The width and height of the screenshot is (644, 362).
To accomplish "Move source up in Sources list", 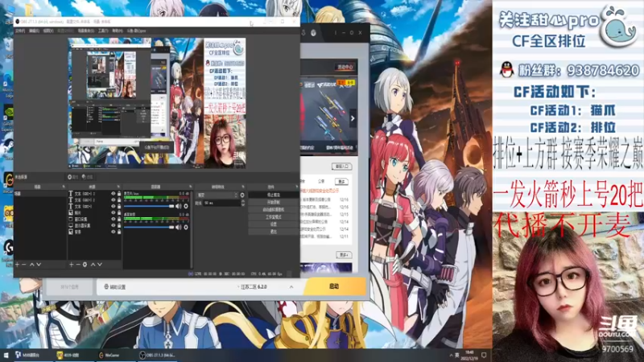I will 93,265.
